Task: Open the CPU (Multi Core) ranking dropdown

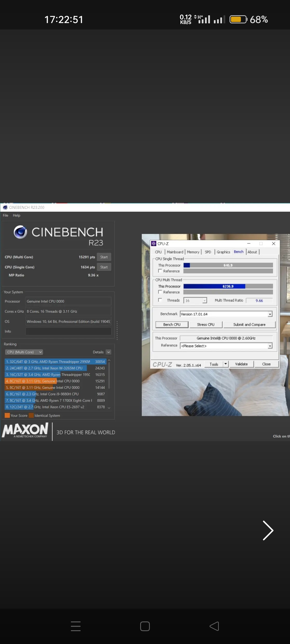Action: [24, 352]
